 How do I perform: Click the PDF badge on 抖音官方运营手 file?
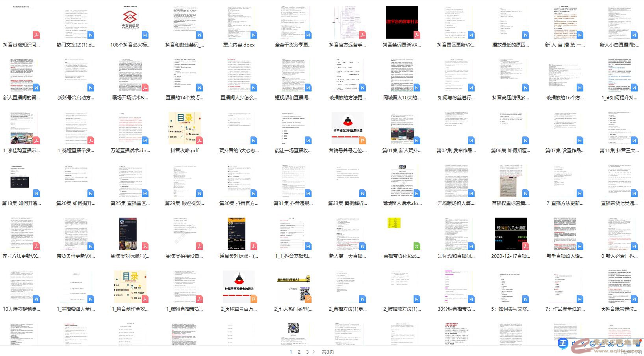click(x=362, y=35)
